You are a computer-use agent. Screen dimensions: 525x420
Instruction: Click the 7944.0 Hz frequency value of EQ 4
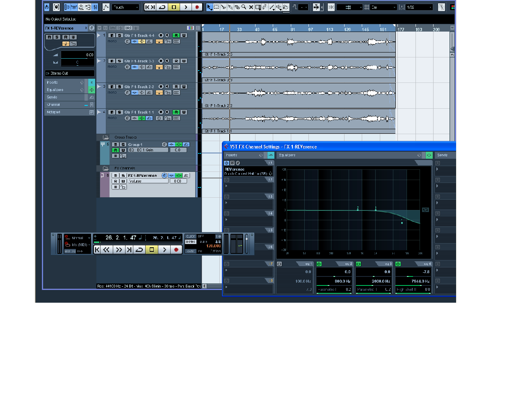pos(420,281)
